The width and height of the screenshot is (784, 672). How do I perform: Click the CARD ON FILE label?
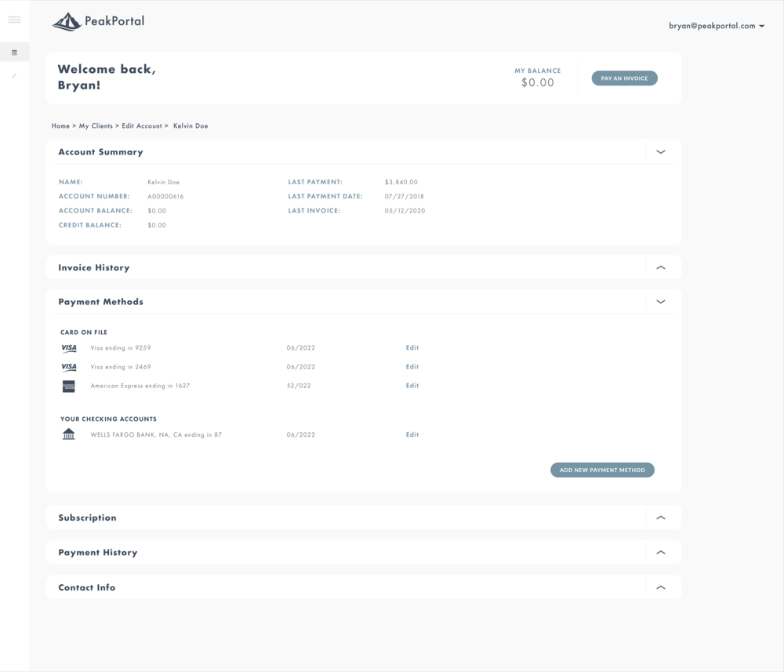pyautogui.click(x=84, y=332)
